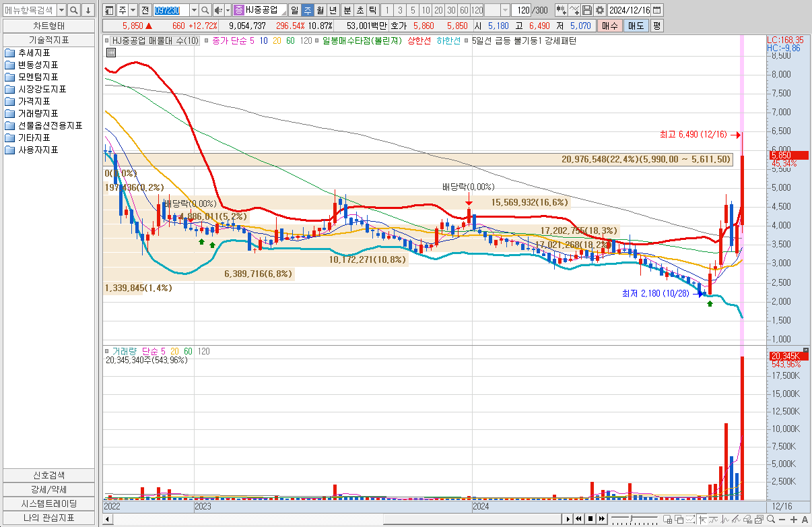Image resolution: width=812 pixels, height=527 pixels.
Task: Click the speaker sound icon
Action: [x=218, y=10]
